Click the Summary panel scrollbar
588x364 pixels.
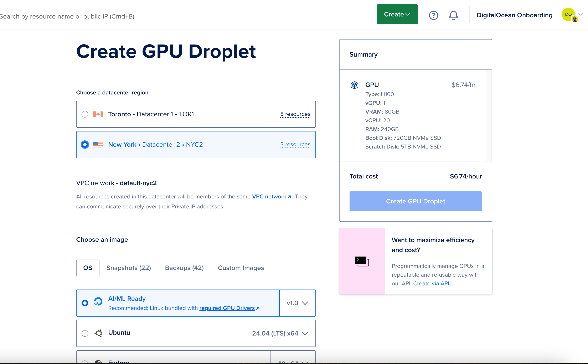489,115
